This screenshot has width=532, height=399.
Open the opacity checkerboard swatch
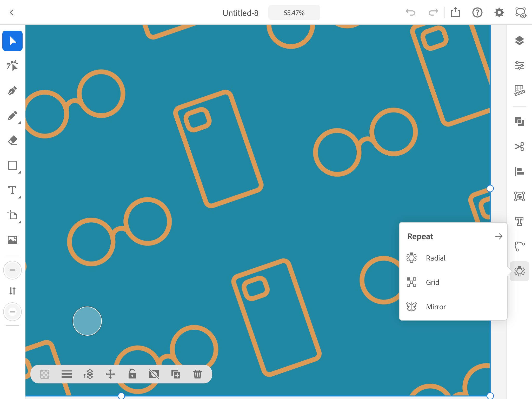pos(45,374)
